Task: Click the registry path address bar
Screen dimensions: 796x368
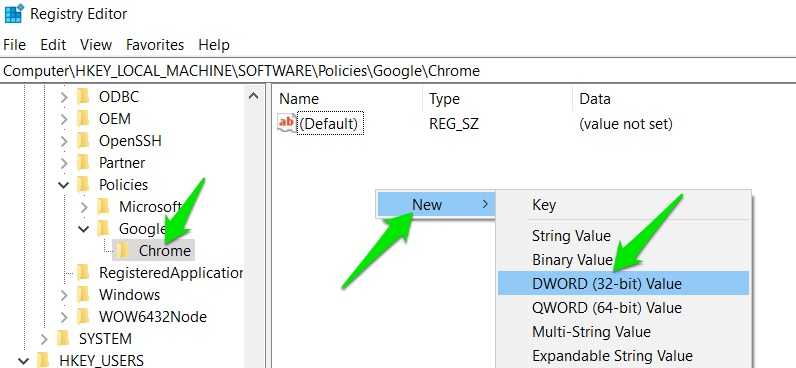Action: pyautogui.click(x=398, y=71)
